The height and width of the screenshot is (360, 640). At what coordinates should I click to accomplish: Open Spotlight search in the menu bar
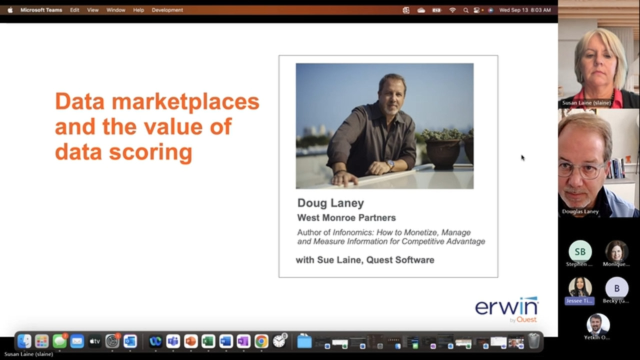coord(466,10)
